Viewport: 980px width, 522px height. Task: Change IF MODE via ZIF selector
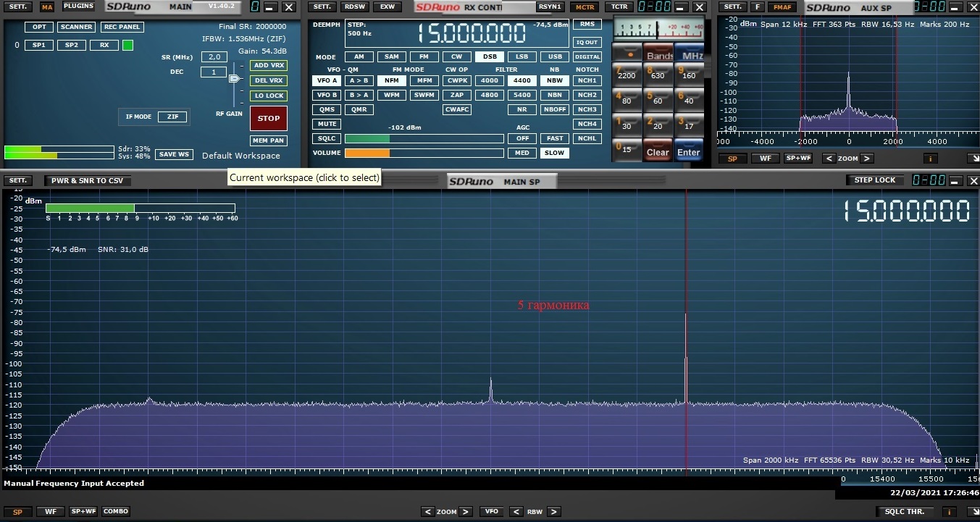pyautogui.click(x=172, y=117)
